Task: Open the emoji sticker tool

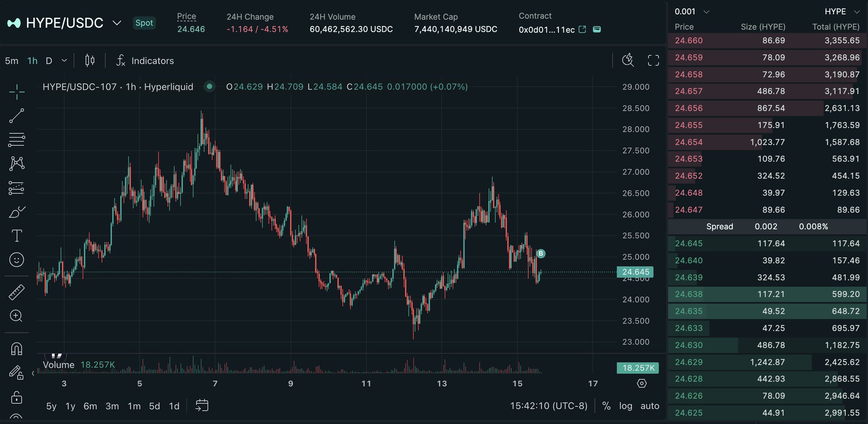Action: point(17,259)
